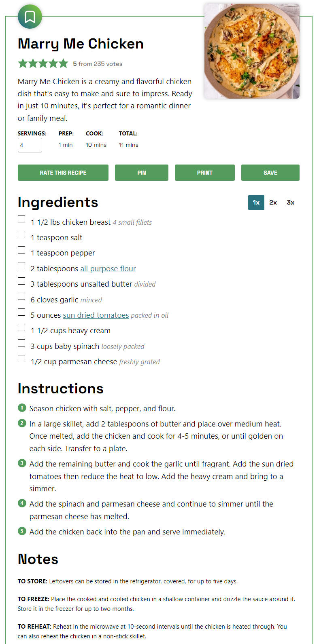
Task: Open the Marry Me Chicken photo
Action: (252, 51)
